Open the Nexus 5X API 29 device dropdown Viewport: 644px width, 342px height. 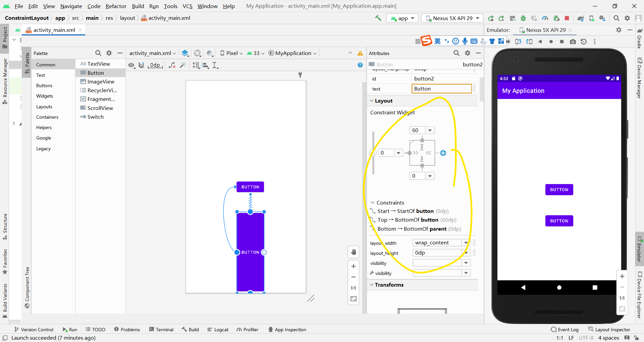click(452, 18)
